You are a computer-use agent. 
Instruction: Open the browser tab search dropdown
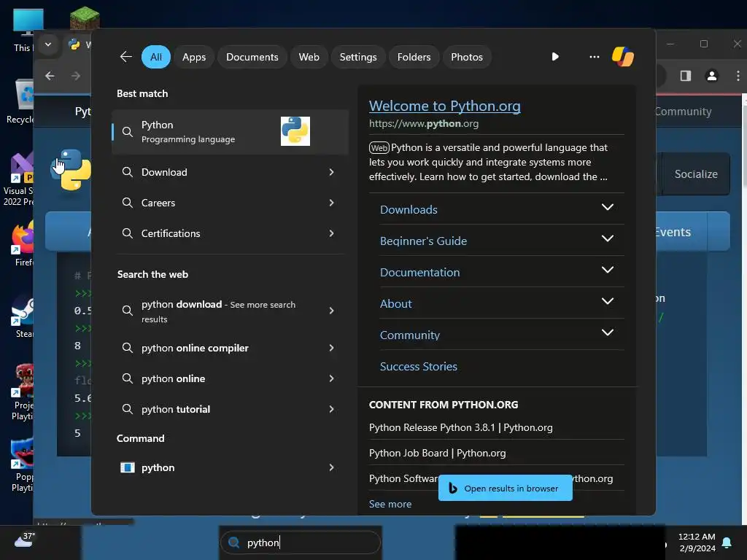[x=48, y=44]
